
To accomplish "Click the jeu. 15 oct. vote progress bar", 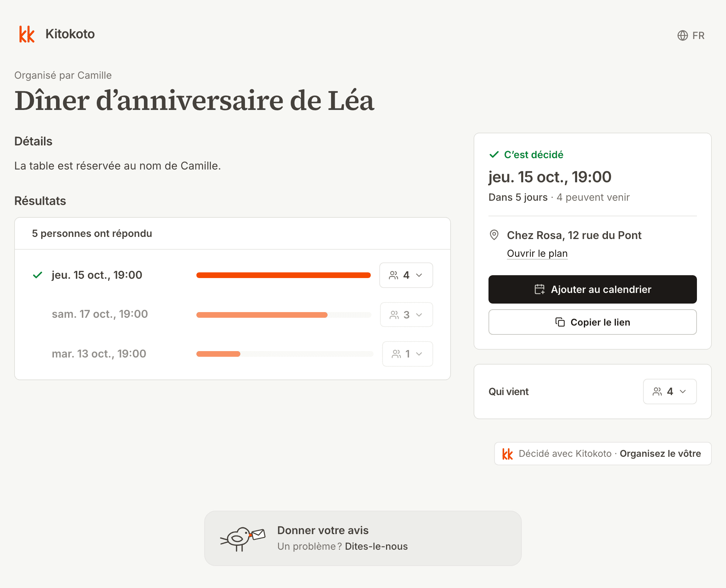I will pos(284,275).
